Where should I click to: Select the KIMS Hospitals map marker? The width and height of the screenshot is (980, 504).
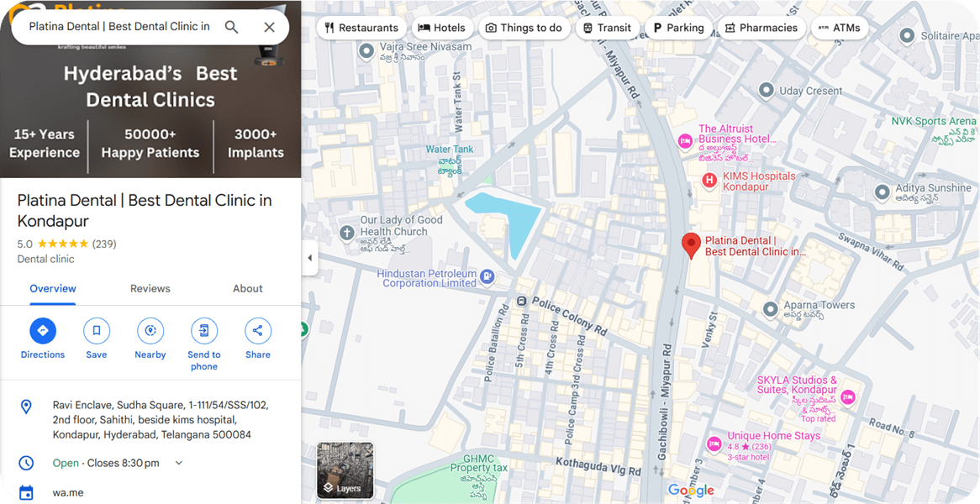tap(710, 181)
